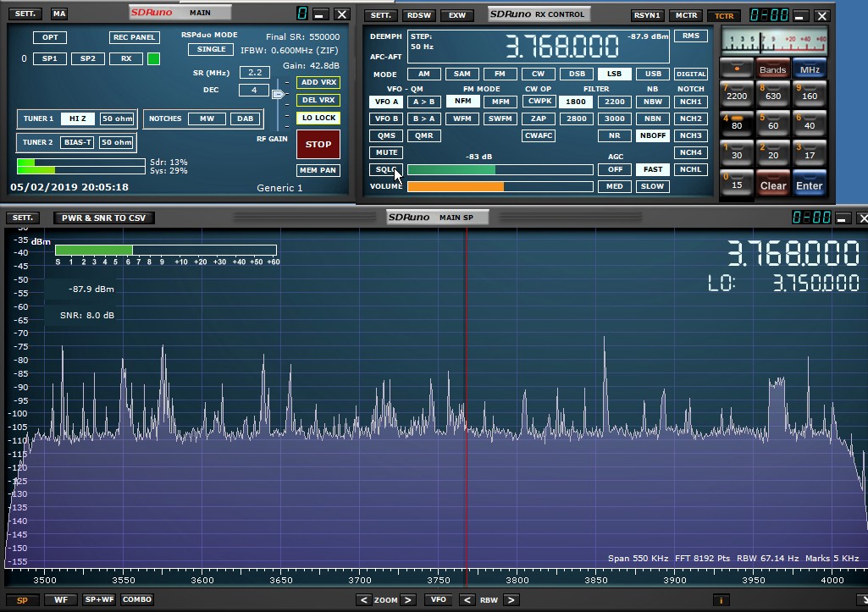Toggle LO LOCK
The image size is (868, 612).
point(318,118)
